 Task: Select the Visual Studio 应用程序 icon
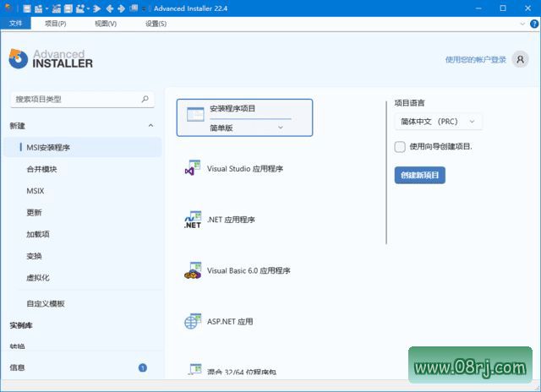click(x=193, y=167)
